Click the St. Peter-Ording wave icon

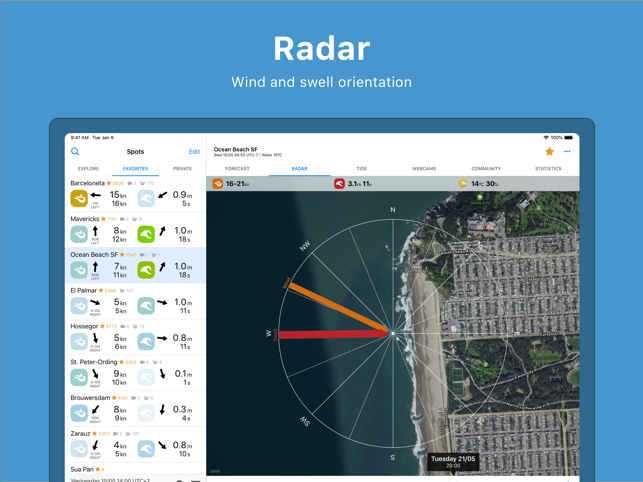[x=146, y=377]
